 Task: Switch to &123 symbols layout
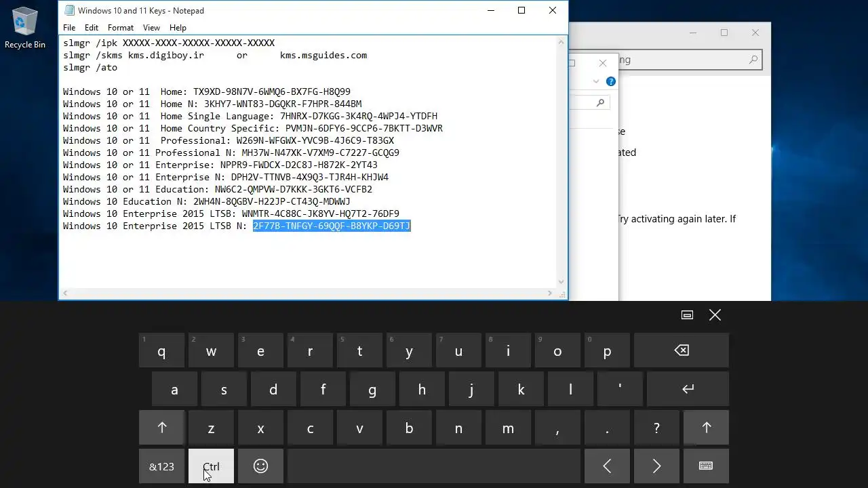coord(161,466)
